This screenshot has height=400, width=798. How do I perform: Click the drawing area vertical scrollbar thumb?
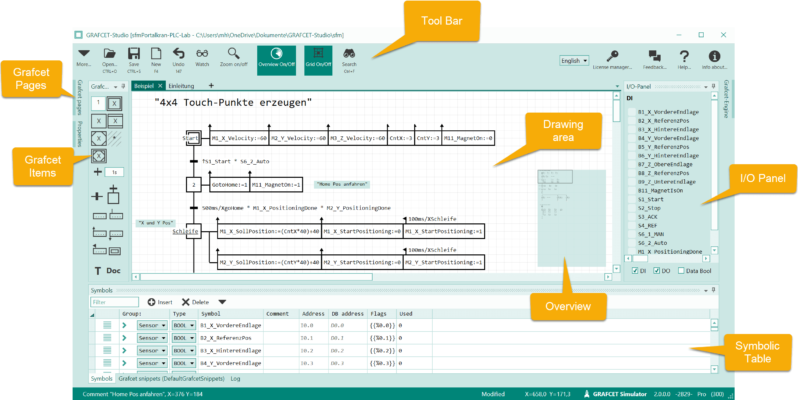(x=617, y=110)
